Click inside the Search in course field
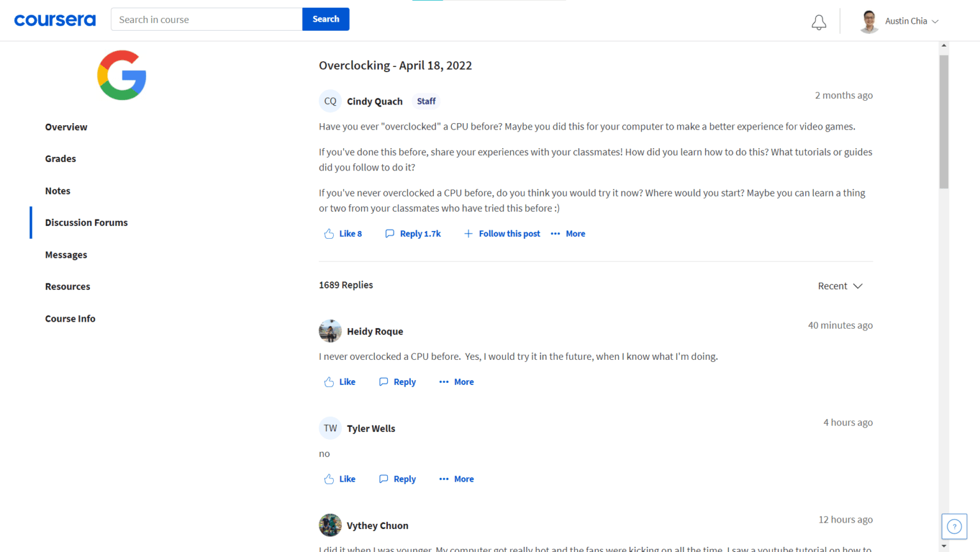This screenshot has width=980, height=552. [x=204, y=19]
